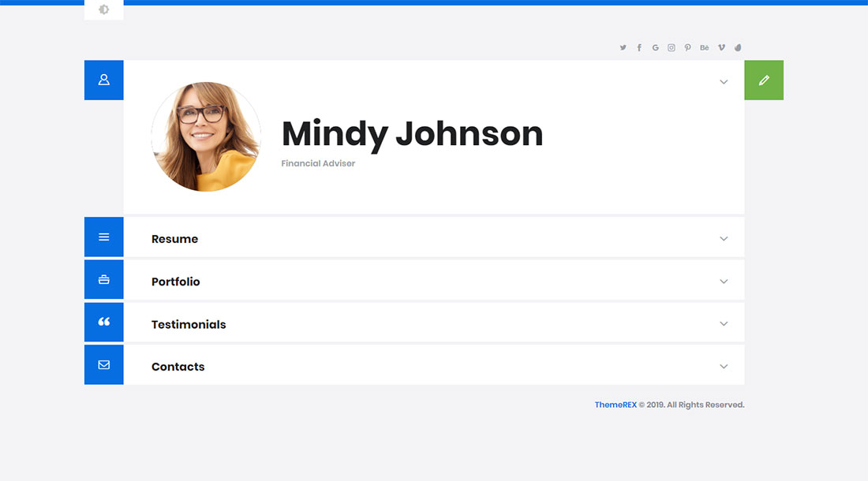The height and width of the screenshot is (481, 868).
Task: Open the Instagram icon link
Action: 672,48
